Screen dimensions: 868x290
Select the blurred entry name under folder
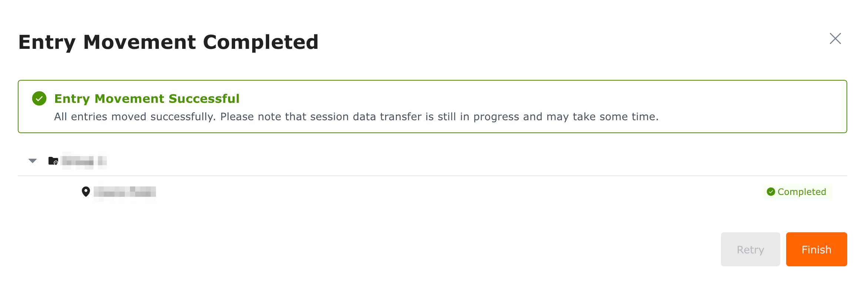tap(124, 192)
